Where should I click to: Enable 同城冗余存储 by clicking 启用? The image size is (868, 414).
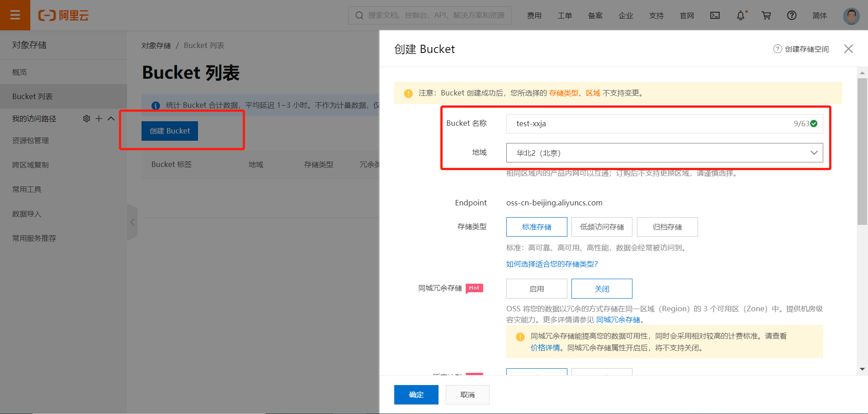pyautogui.click(x=536, y=288)
